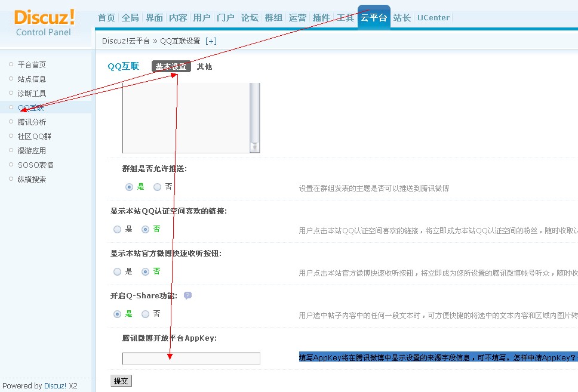Click inside the multi-select list box
This screenshot has width=578, height=392.
[x=186, y=118]
